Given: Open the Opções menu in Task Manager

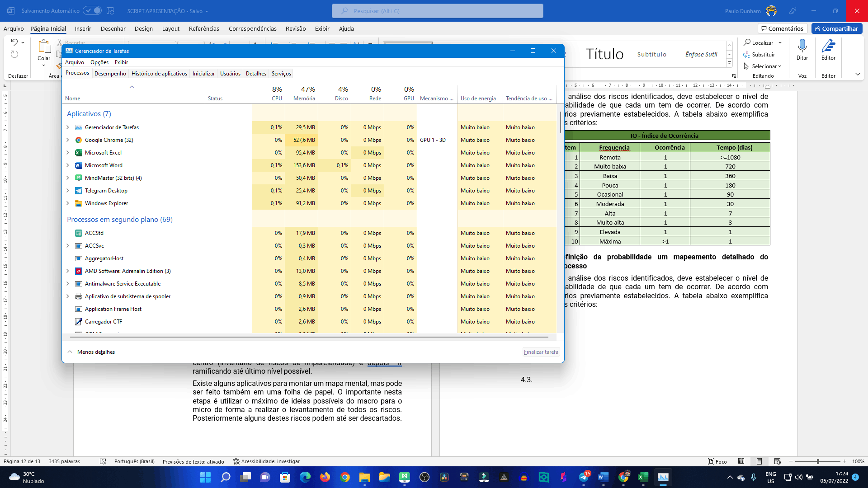Looking at the screenshot, I should coord(99,62).
